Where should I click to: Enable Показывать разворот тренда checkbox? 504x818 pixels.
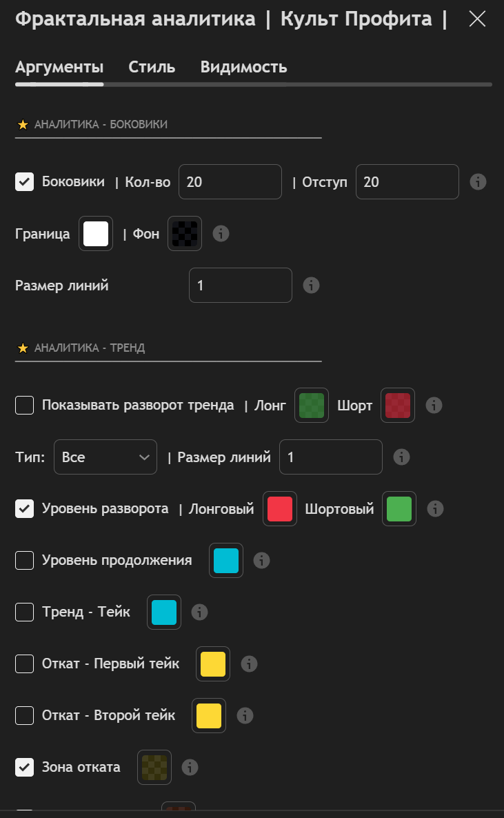[25, 406]
